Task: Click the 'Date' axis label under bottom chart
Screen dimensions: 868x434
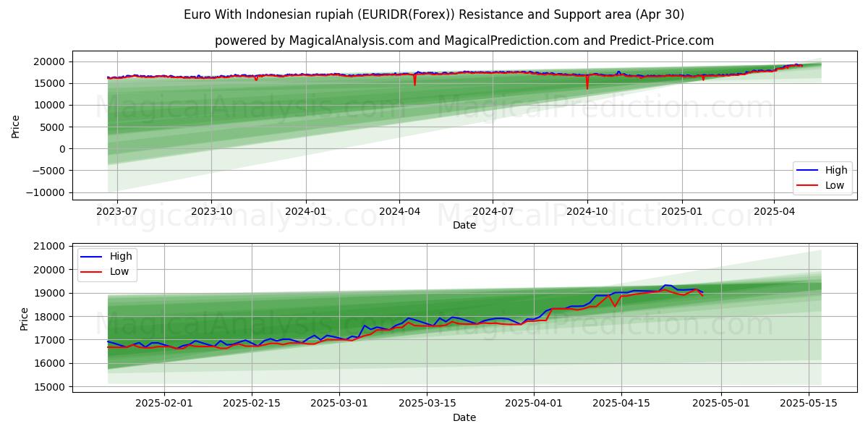Action: pos(464,417)
